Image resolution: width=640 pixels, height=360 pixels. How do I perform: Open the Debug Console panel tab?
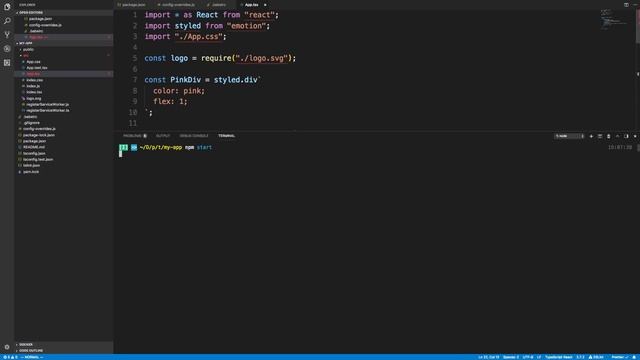point(194,136)
